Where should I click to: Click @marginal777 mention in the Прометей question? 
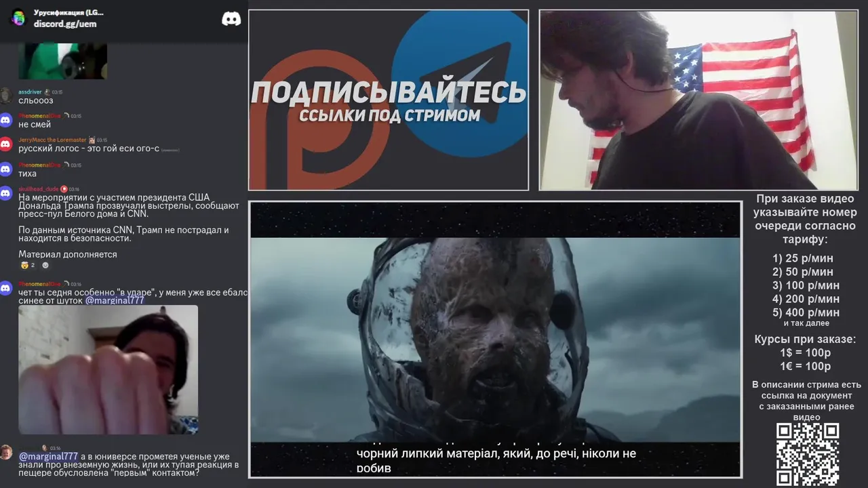point(48,456)
